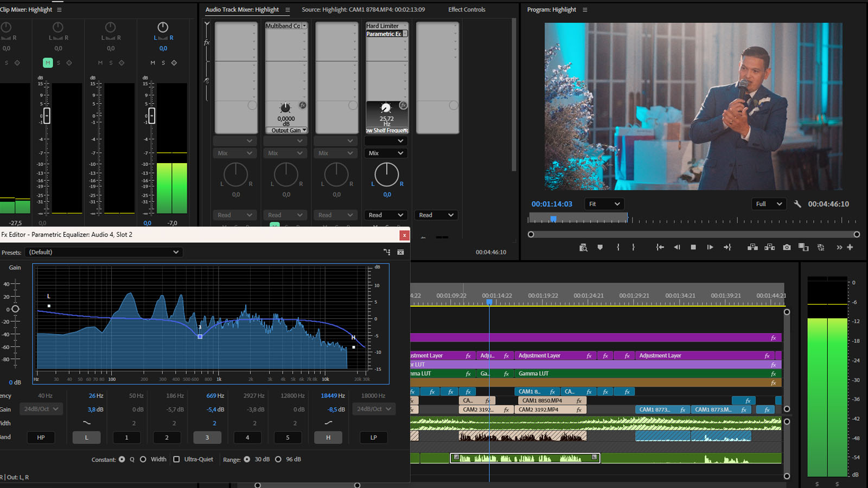Open the Presets (Default) dropdown
The image size is (868, 488).
click(x=104, y=252)
